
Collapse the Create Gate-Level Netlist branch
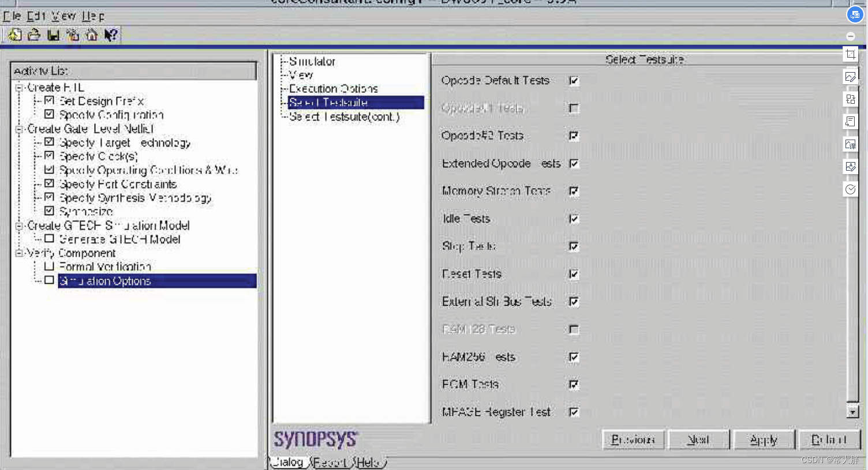(18, 129)
